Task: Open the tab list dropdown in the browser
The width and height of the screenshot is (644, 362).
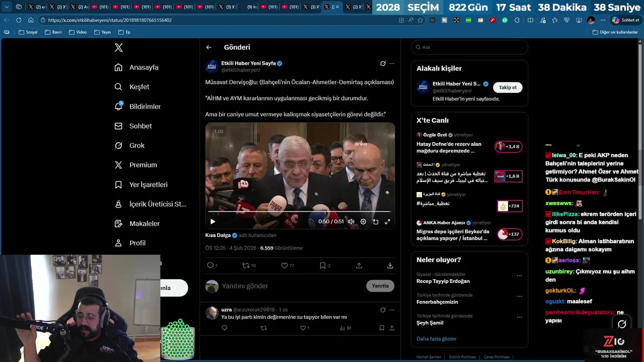Action: pos(7,7)
